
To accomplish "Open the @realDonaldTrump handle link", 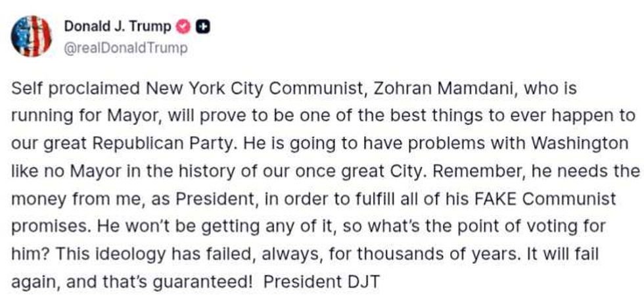I will point(126,47).
